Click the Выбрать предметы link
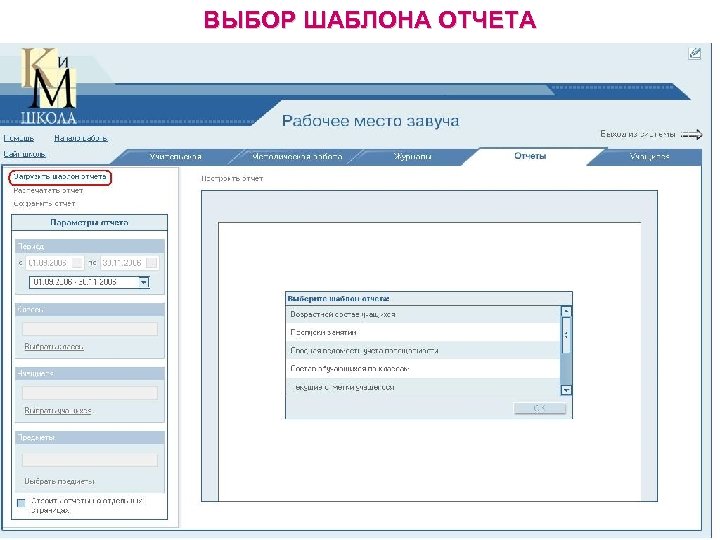The width and height of the screenshot is (720, 540). (x=59, y=481)
